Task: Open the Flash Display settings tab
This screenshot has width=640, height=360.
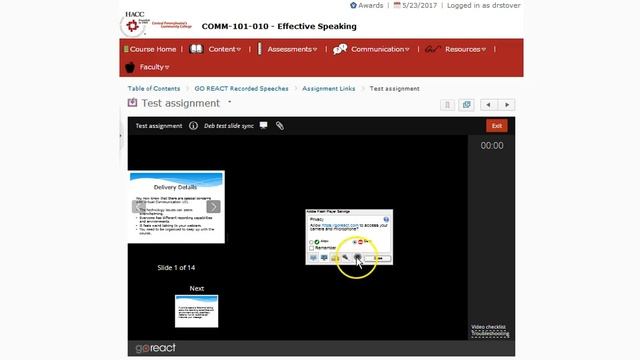Action: tap(313, 258)
